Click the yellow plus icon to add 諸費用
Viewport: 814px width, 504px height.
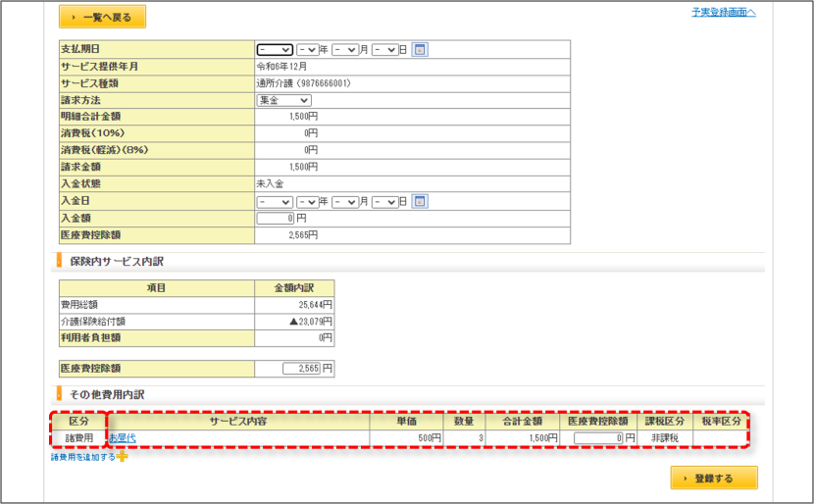coord(122,457)
